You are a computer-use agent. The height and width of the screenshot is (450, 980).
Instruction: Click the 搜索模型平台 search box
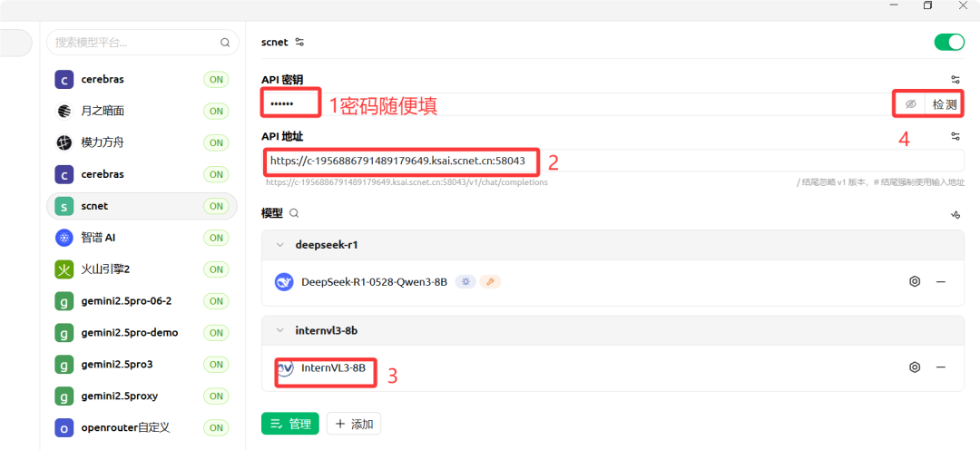pos(142,43)
